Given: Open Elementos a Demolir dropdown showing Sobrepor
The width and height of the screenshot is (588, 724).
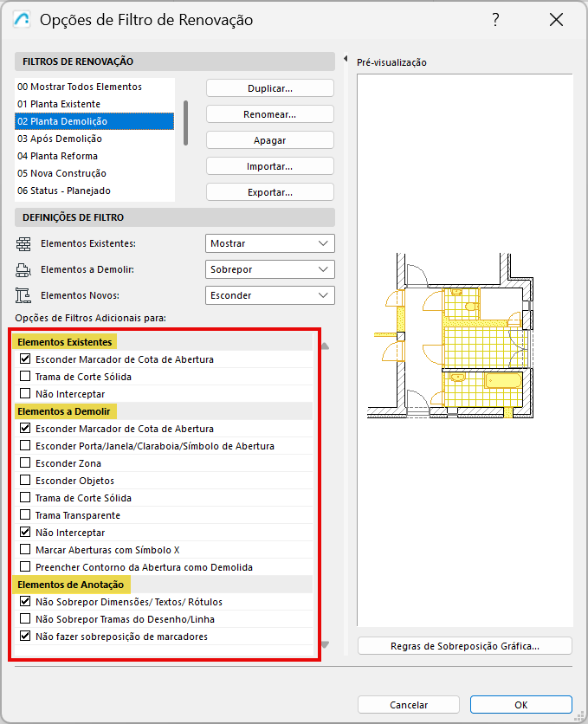Looking at the screenshot, I should (x=270, y=269).
